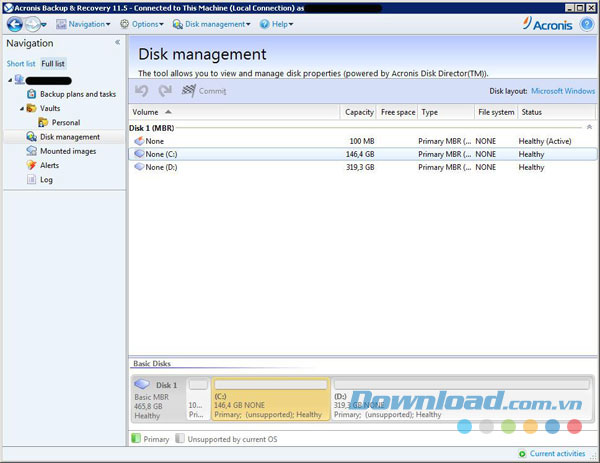Screen dimensions: 600x463
Task: Collapse the Disk 1 (MBR) group
Action: pyautogui.click(x=589, y=127)
